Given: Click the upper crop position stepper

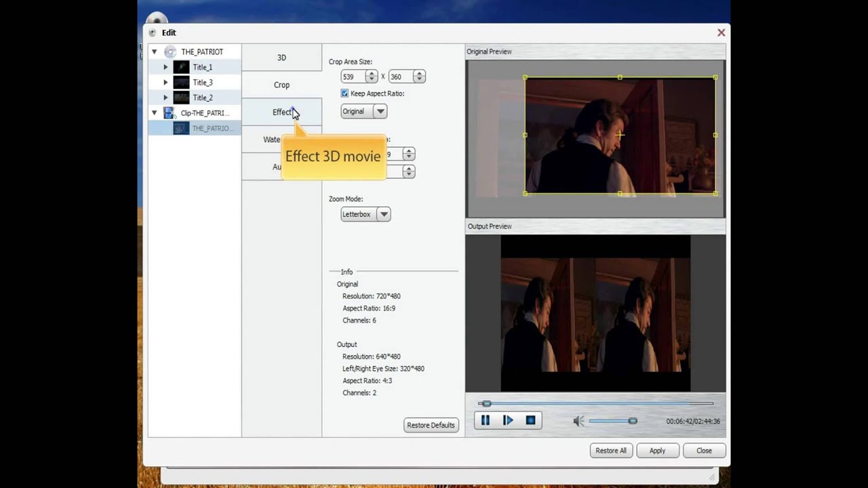Looking at the screenshot, I should point(408,155).
